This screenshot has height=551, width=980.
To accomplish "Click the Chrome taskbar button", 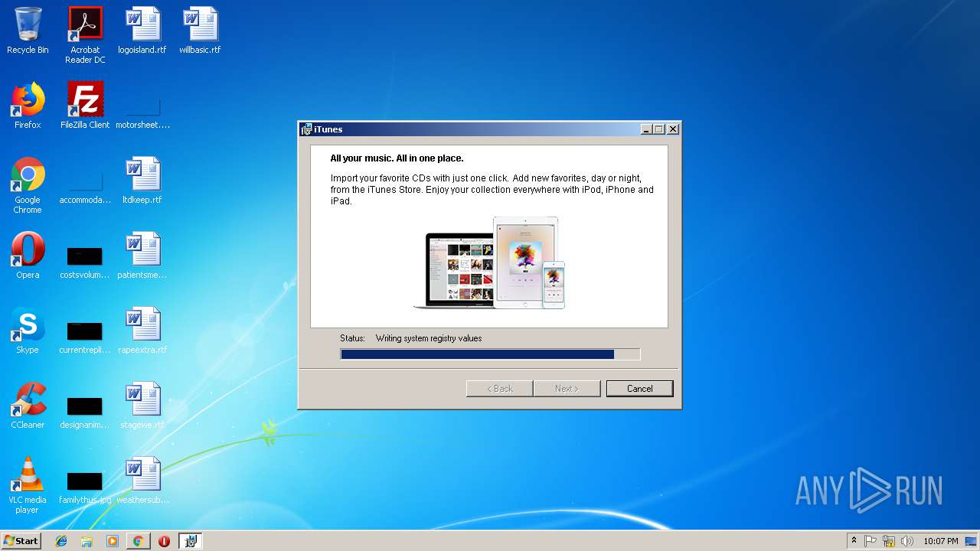I will pyautogui.click(x=138, y=541).
